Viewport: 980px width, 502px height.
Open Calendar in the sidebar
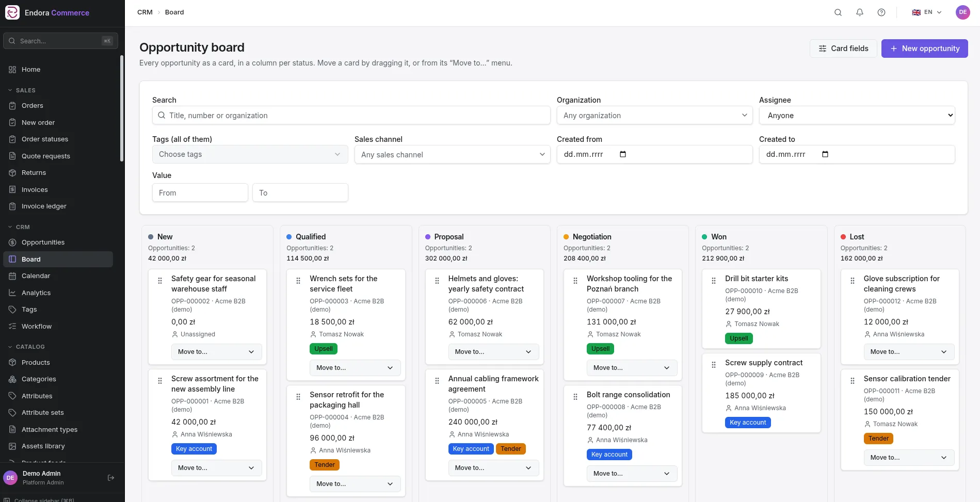58,276
